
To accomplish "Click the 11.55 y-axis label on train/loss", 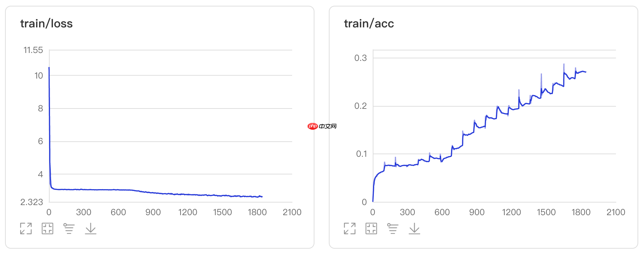I will point(33,50).
